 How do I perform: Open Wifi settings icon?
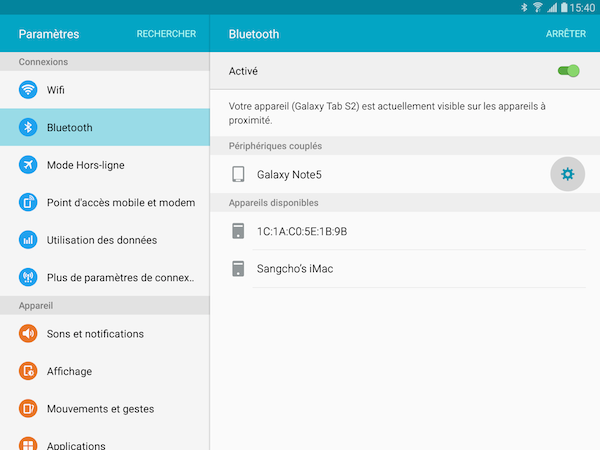click(28, 90)
